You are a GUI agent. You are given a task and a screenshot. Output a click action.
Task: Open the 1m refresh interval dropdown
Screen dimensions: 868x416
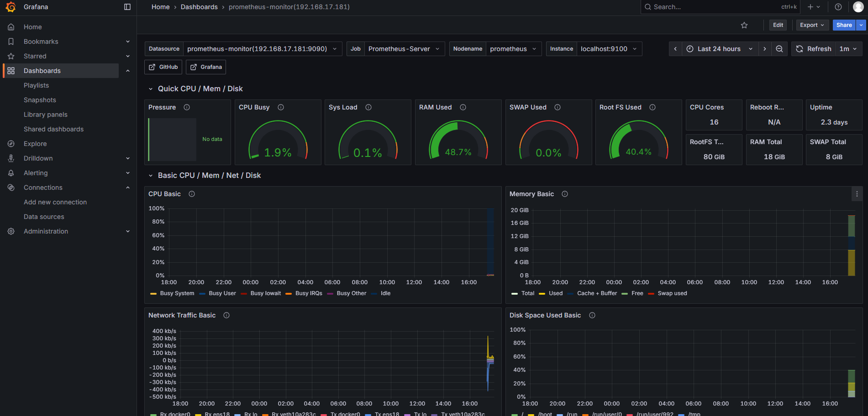pos(848,49)
